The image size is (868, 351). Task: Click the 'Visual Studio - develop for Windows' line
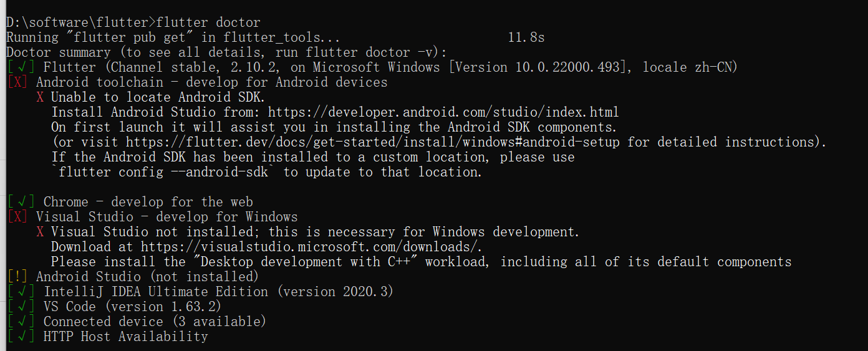click(152, 217)
